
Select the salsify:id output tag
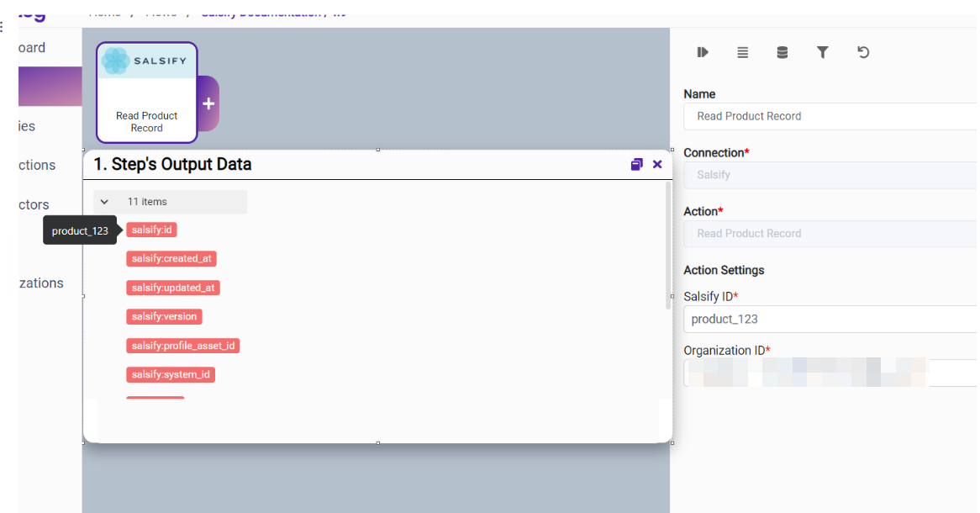pos(151,230)
